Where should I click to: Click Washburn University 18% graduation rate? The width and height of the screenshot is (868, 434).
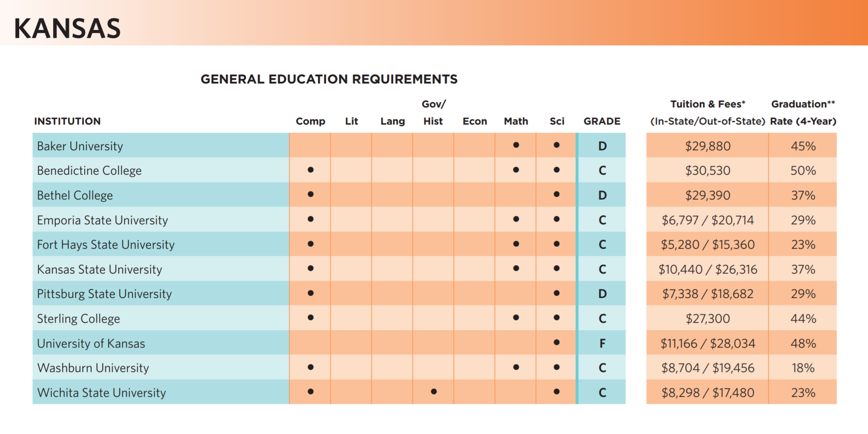click(x=803, y=368)
